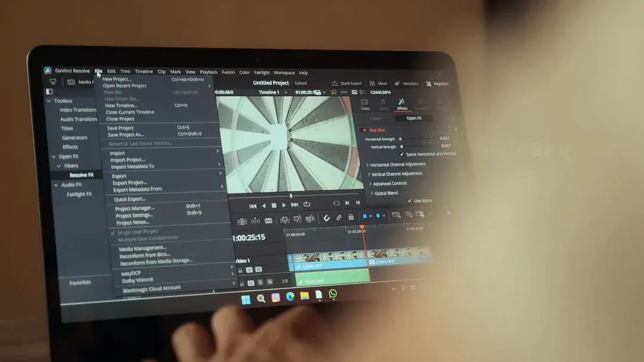Open the Mixer panel icon
Image resolution: width=644 pixels, height=362 pixels.
coord(372,84)
